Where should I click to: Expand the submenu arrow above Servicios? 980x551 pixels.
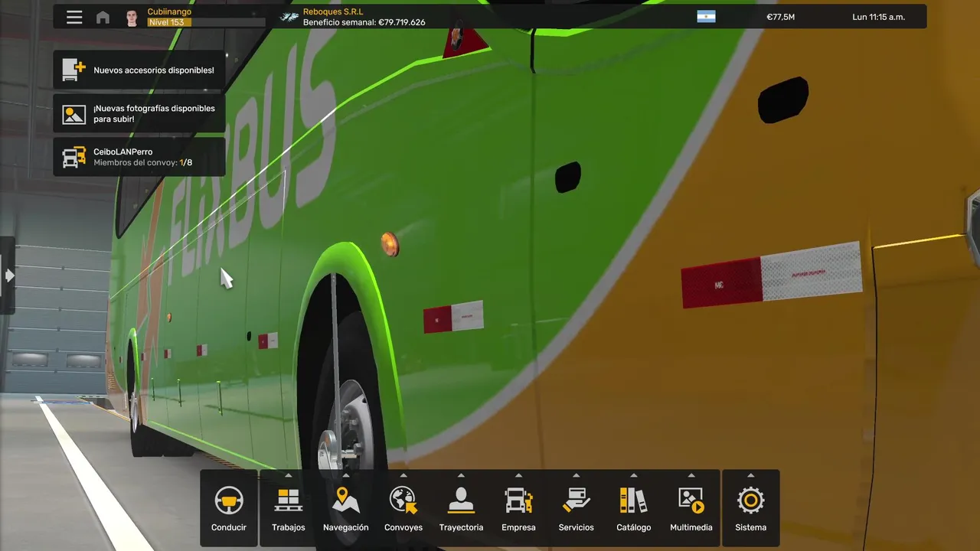pos(576,475)
